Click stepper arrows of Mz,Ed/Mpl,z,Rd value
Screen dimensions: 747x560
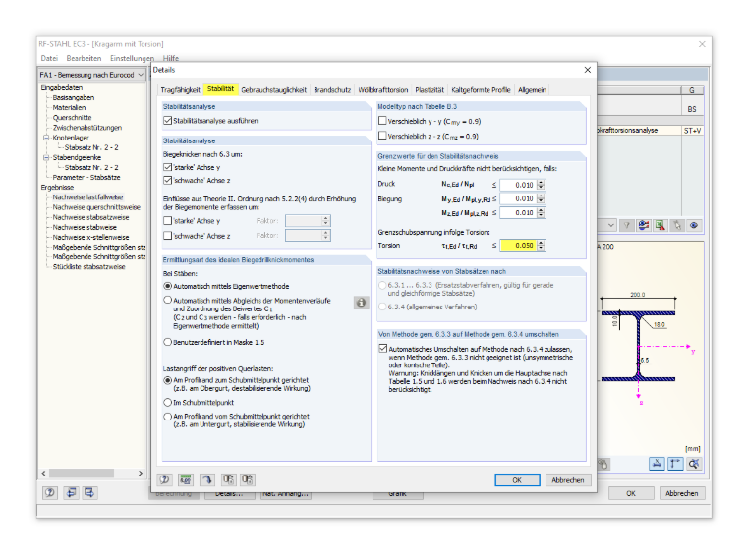click(x=541, y=213)
